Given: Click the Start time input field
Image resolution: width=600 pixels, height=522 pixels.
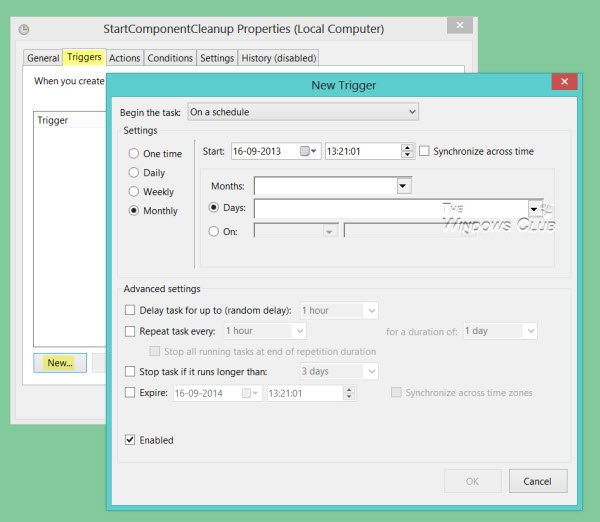Looking at the screenshot, I should click(x=360, y=152).
